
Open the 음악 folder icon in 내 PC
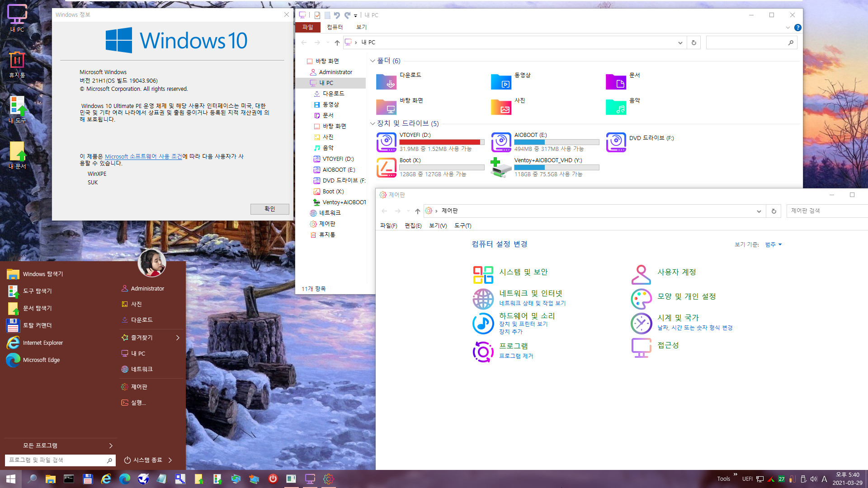(x=616, y=107)
